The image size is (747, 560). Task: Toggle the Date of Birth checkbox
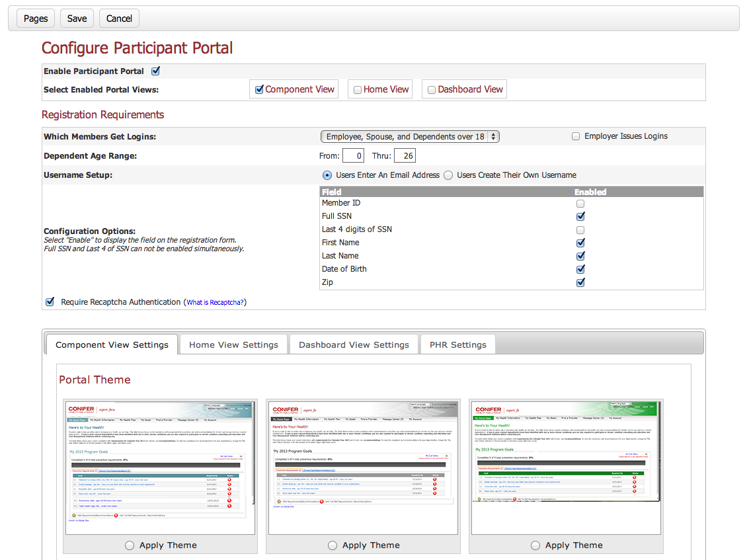pyautogui.click(x=580, y=269)
